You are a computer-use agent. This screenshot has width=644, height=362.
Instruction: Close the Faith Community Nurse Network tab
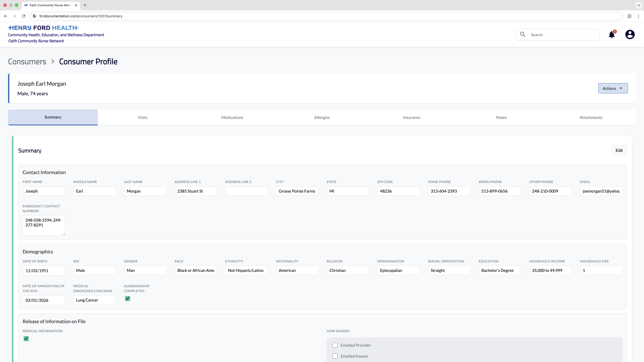click(x=76, y=5)
